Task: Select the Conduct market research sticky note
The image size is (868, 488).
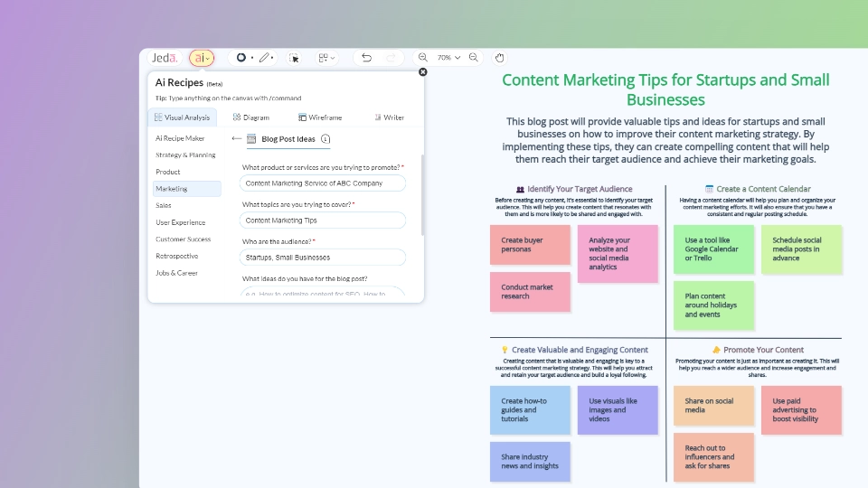Action: pos(530,292)
